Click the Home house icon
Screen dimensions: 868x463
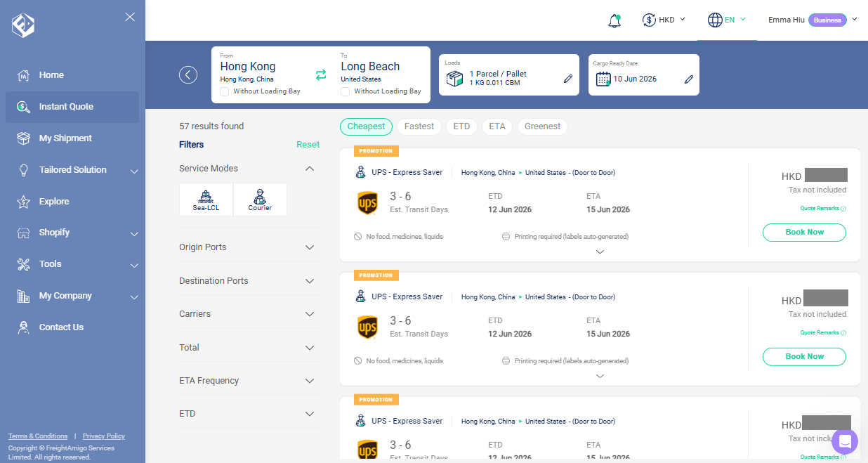coord(23,75)
